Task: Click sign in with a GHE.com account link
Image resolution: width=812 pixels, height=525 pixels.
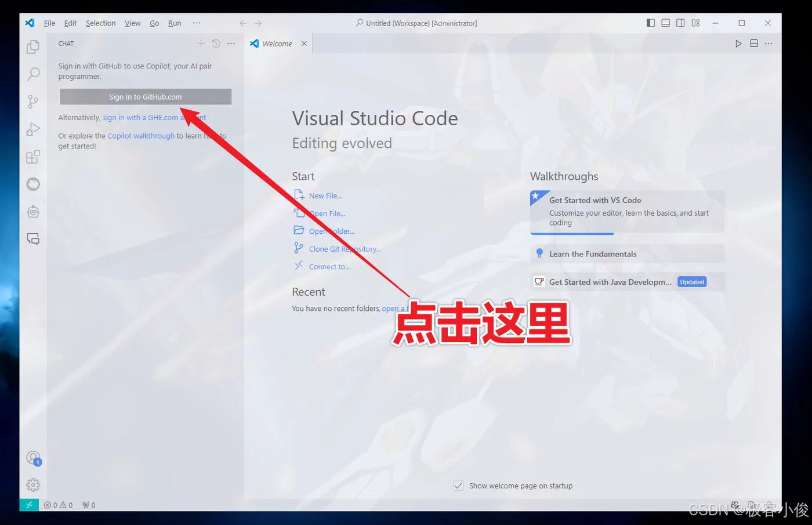Action: (154, 117)
